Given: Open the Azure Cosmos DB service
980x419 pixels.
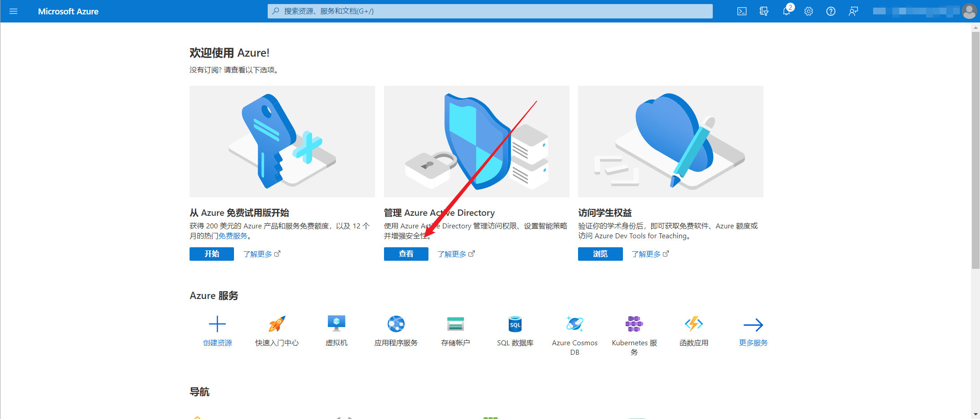Looking at the screenshot, I should (574, 324).
